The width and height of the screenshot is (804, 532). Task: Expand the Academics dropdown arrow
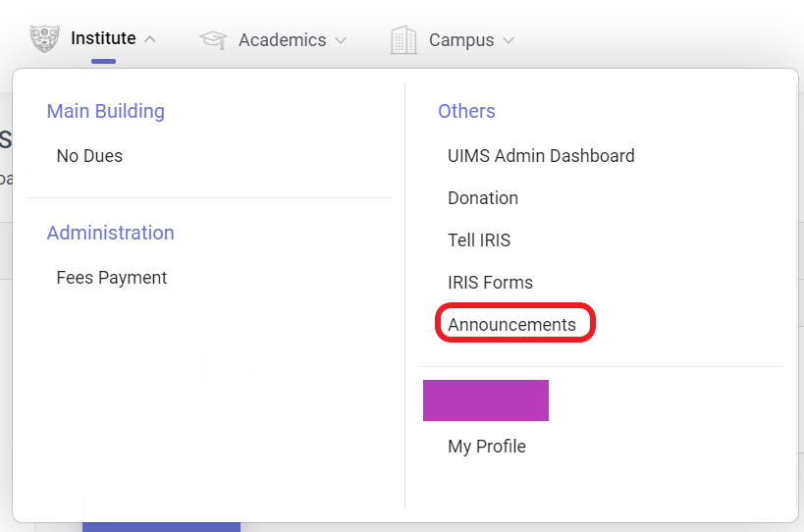(x=341, y=41)
